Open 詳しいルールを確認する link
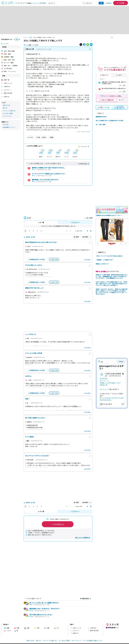Screen dimensions: 129x644 pos(83,538)
